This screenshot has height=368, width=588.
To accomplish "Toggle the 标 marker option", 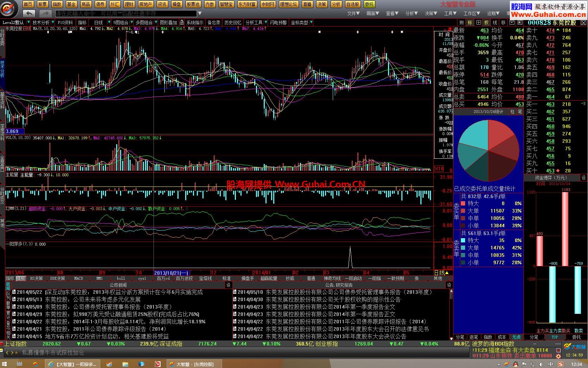I will point(470,23).
